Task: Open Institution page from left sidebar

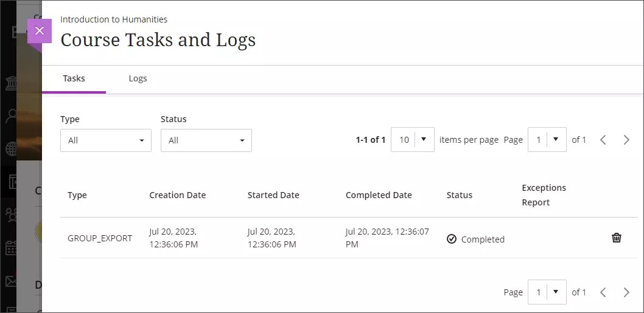Action: pos(11,83)
